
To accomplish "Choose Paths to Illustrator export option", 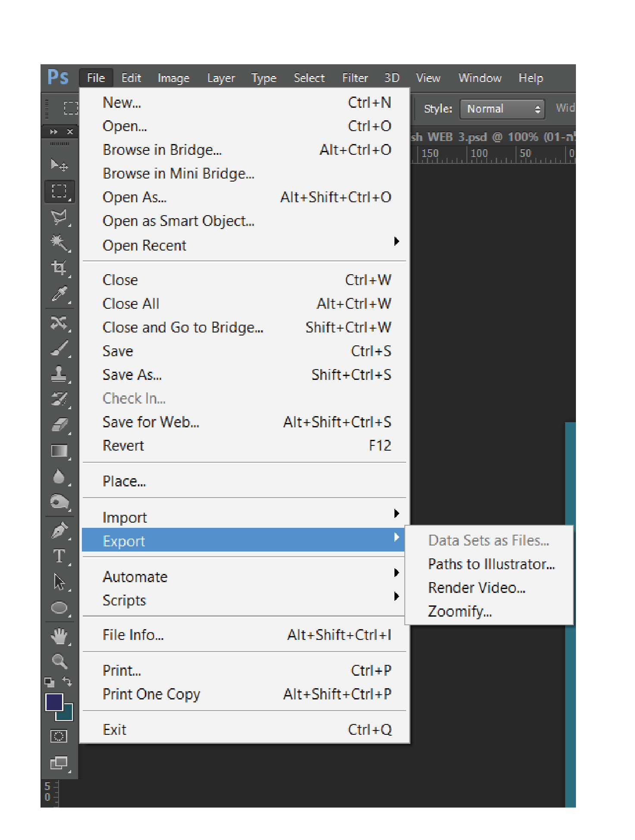I will (491, 564).
